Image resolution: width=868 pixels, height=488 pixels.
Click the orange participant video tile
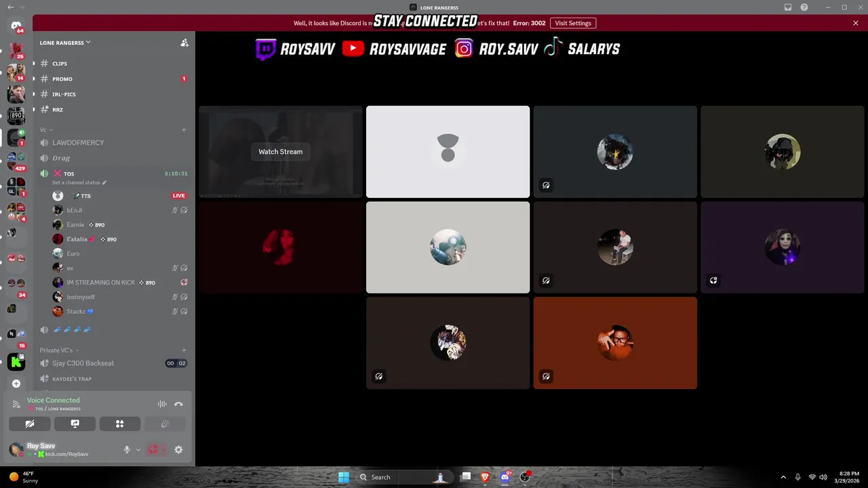click(615, 343)
